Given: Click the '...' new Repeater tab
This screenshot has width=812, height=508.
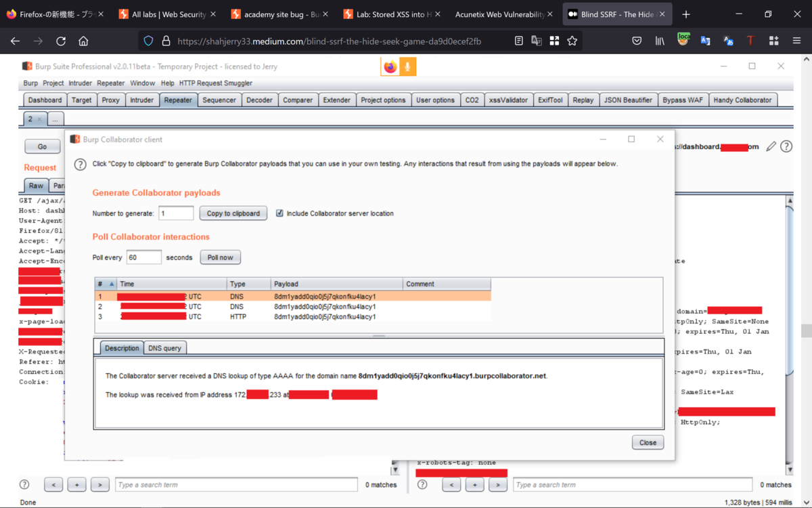Looking at the screenshot, I should tap(55, 119).
